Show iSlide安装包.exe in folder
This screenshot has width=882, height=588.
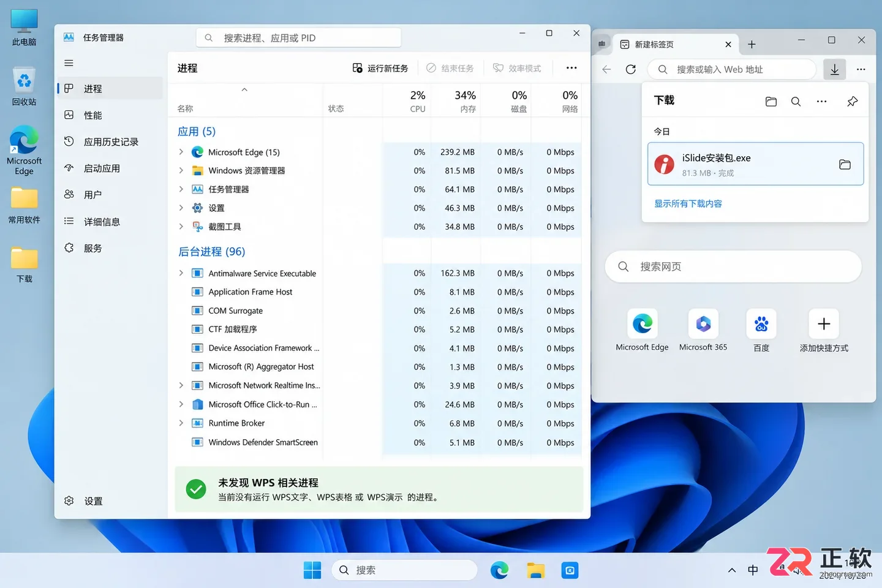[845, 164]
